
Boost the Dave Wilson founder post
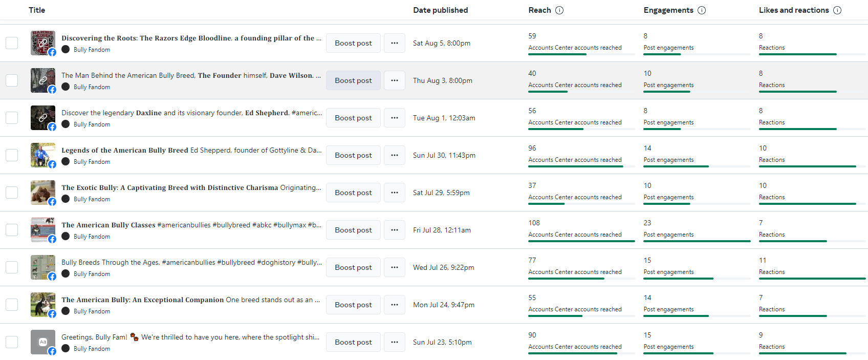[x=353, y=80]
